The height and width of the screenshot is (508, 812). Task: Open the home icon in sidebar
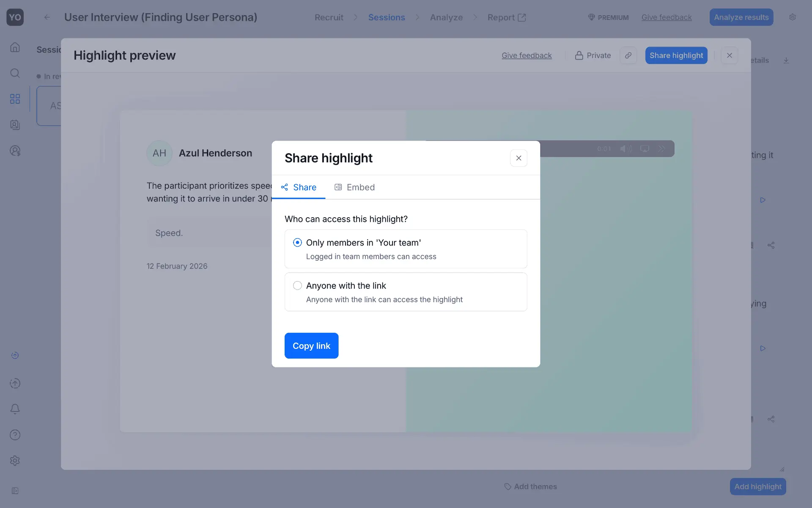[x=15, y=47]
